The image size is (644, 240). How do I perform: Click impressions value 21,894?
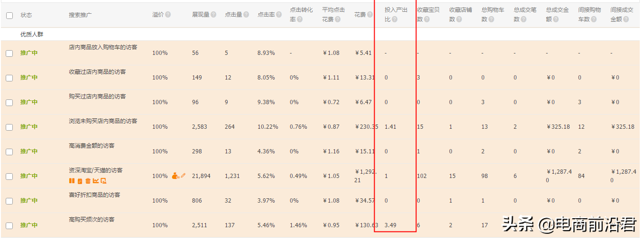[201, 176]
